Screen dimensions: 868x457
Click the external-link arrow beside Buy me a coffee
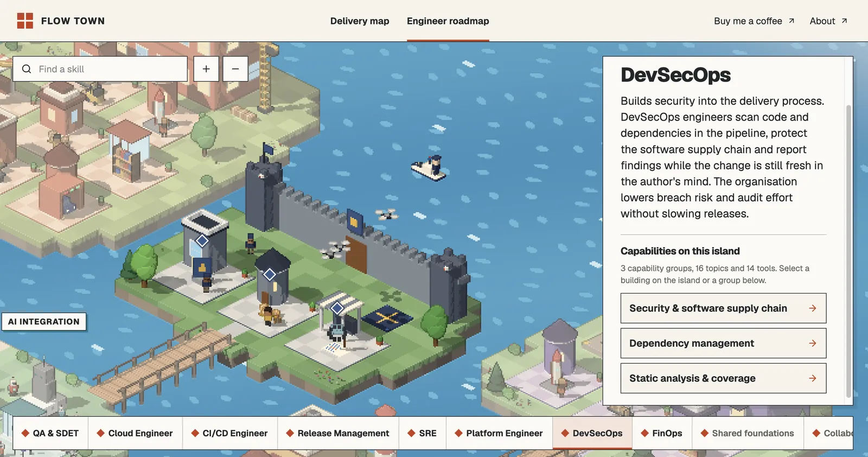pyautogui.click(x=792, y=21)
